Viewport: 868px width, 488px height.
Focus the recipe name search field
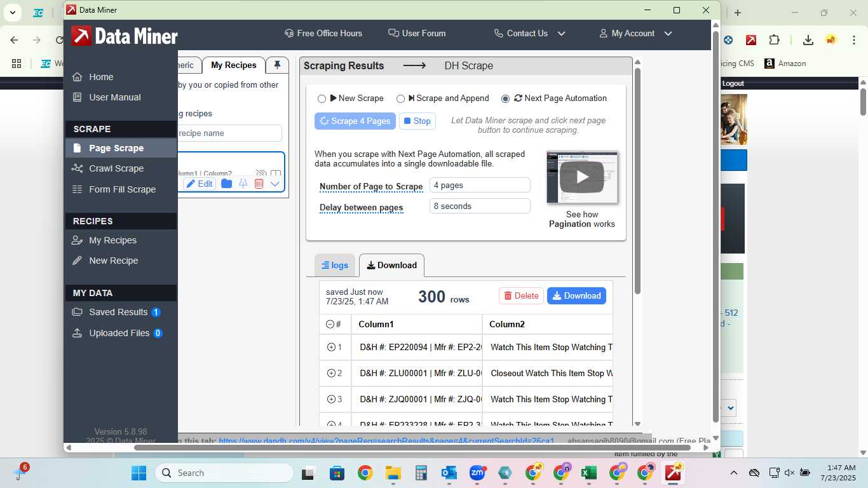pyautogui.click(x=229, y=133)
